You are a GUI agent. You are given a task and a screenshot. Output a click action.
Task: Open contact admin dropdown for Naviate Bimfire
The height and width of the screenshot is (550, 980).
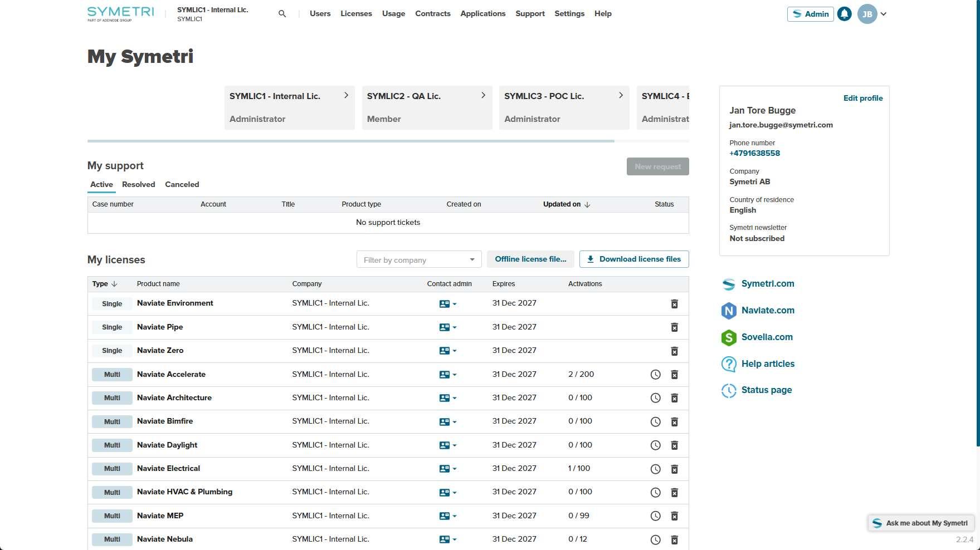click(448, 422)
